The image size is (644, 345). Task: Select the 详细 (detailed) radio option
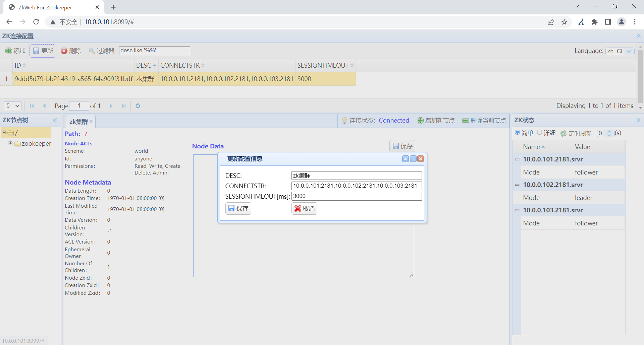pos(539,133)
